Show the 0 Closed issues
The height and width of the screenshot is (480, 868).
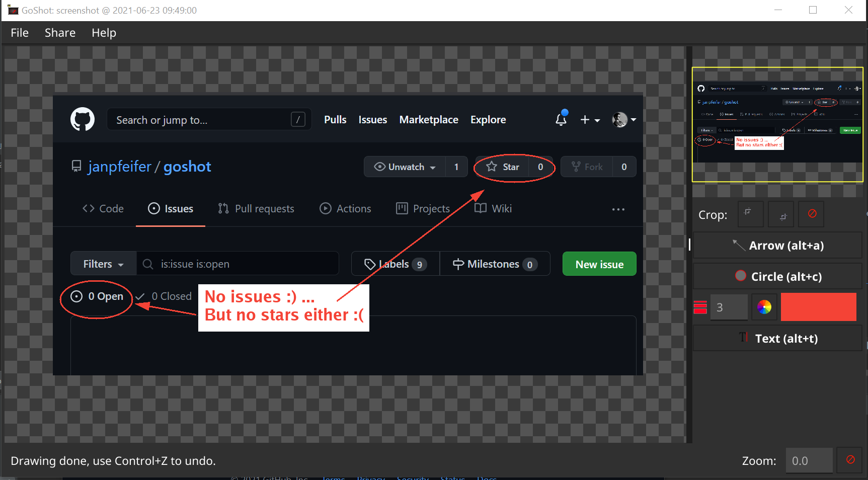164,296
